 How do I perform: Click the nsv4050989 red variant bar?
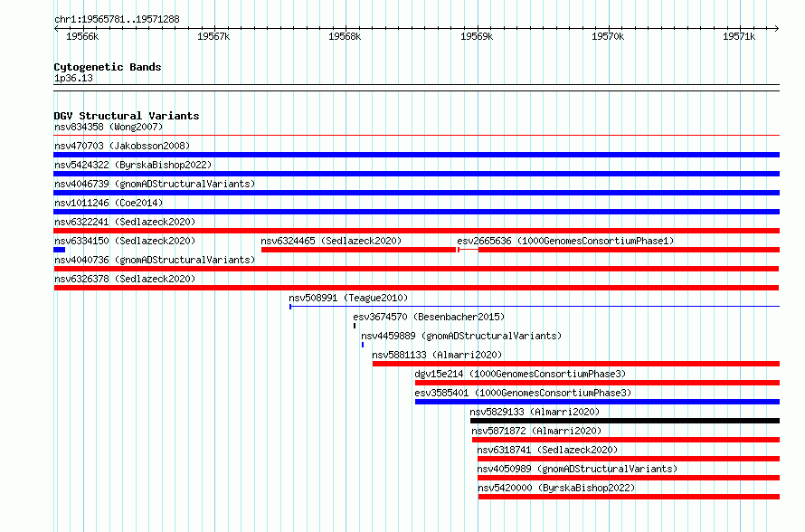(629, 478)
